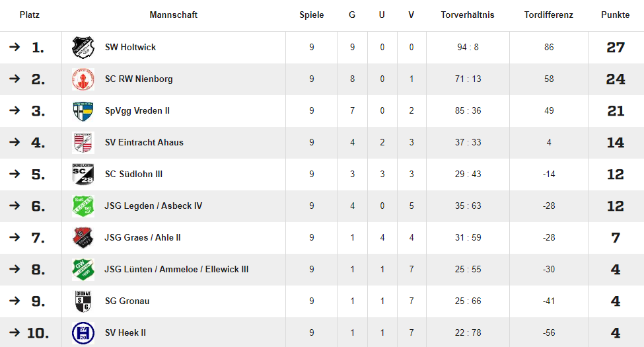
Task: Open the blue SV Heek II emblem
Action: [83, 332]
